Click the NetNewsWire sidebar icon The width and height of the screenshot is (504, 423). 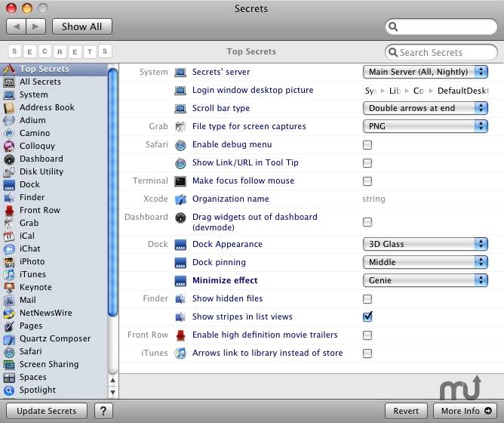pyautogui.click(x=9, y=313)
